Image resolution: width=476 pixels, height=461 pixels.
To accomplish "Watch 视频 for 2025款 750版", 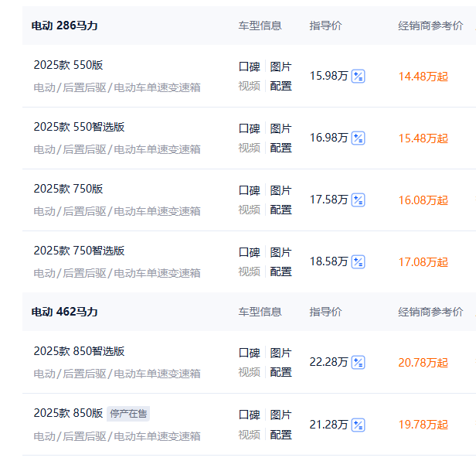I will click(x=249, y=210).
